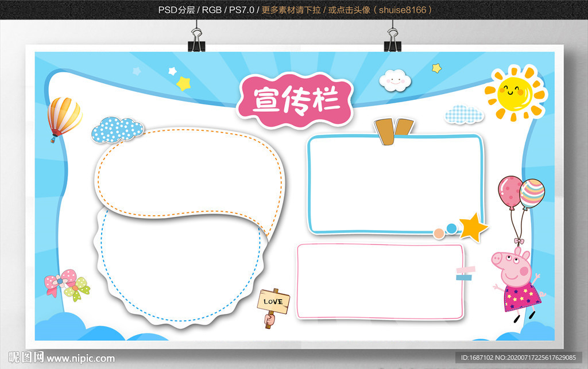The height and width of the screenshot is (369, 588).
Task: Click the small white star near title
Action: pos(172,71)
